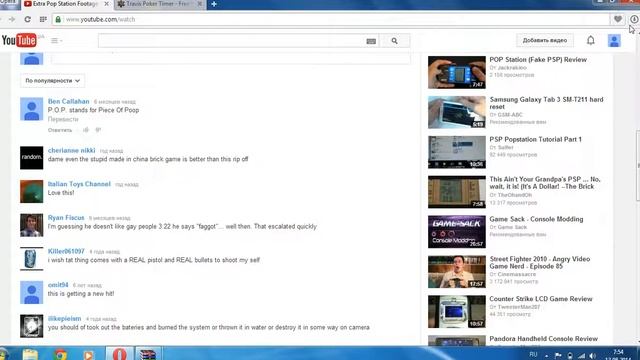Click the heart bookmark icon in address bar
640x360 pixels.
coord(618,19)
